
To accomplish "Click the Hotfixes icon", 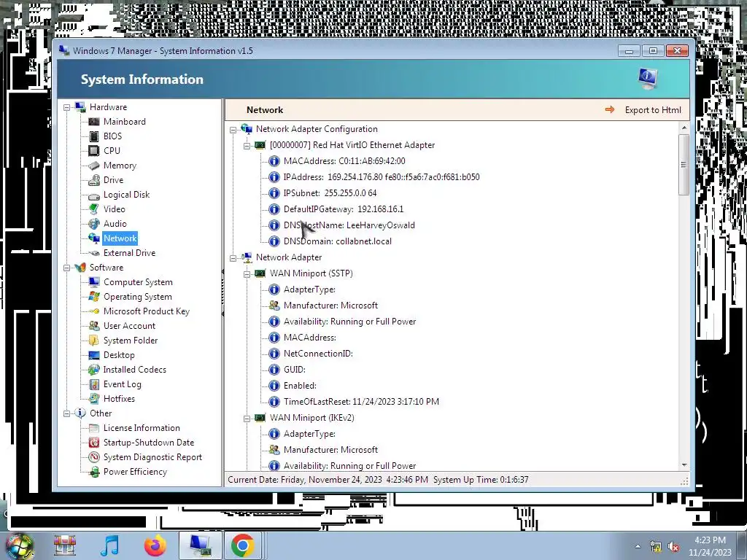I will pyautogui.click(x=94, y=399).
